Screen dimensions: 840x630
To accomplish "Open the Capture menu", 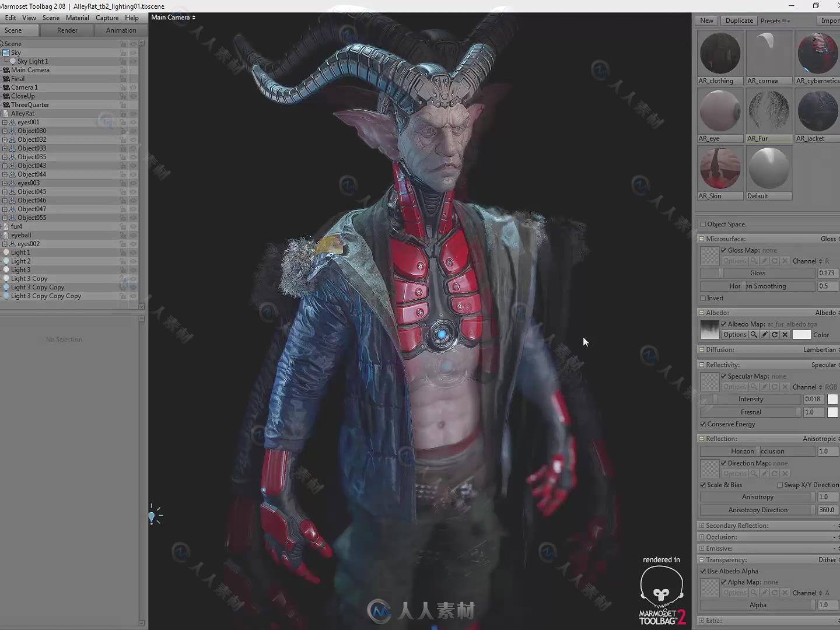I will pyautogui.click(x=107, y=18).
